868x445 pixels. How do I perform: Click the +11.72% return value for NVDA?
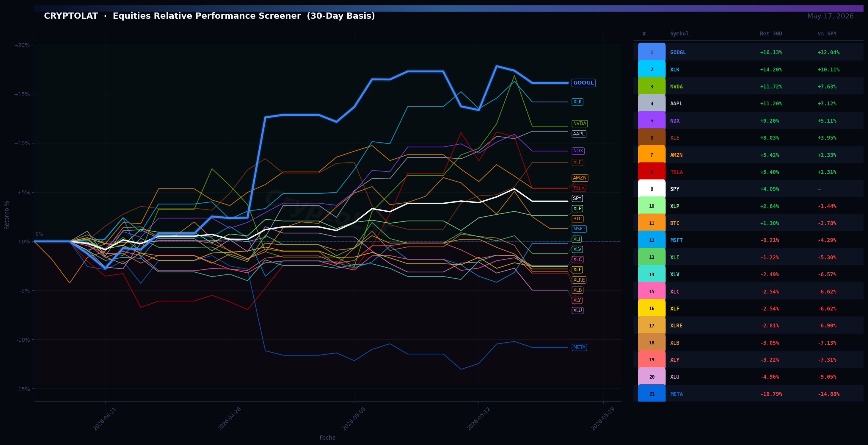pyautogui.click(x=771, y=87)
